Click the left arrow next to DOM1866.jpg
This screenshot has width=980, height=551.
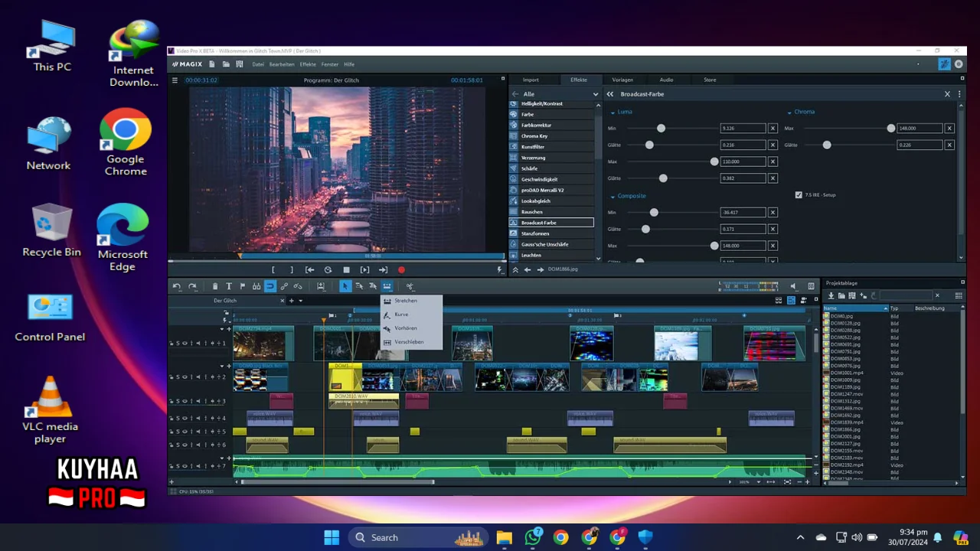528,269
